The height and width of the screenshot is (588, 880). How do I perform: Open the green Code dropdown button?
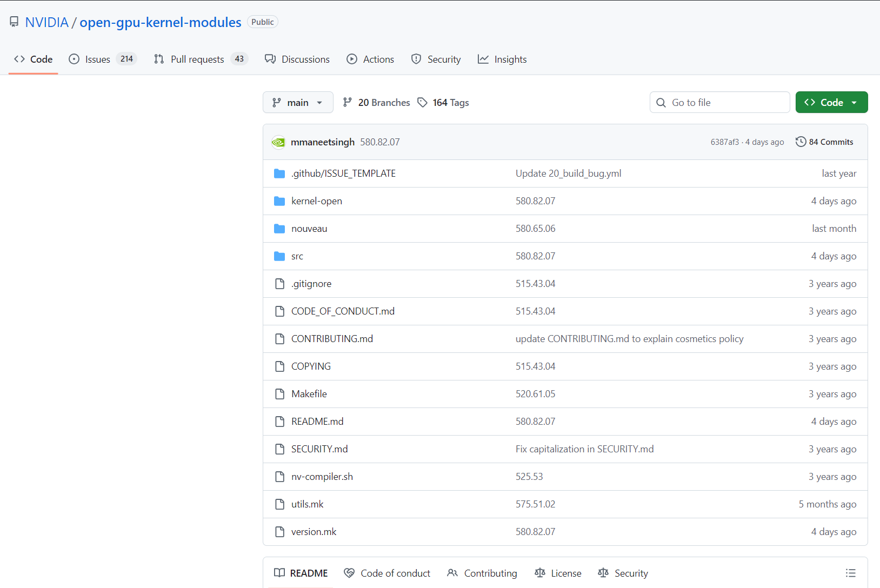click(x=831, y=102)
